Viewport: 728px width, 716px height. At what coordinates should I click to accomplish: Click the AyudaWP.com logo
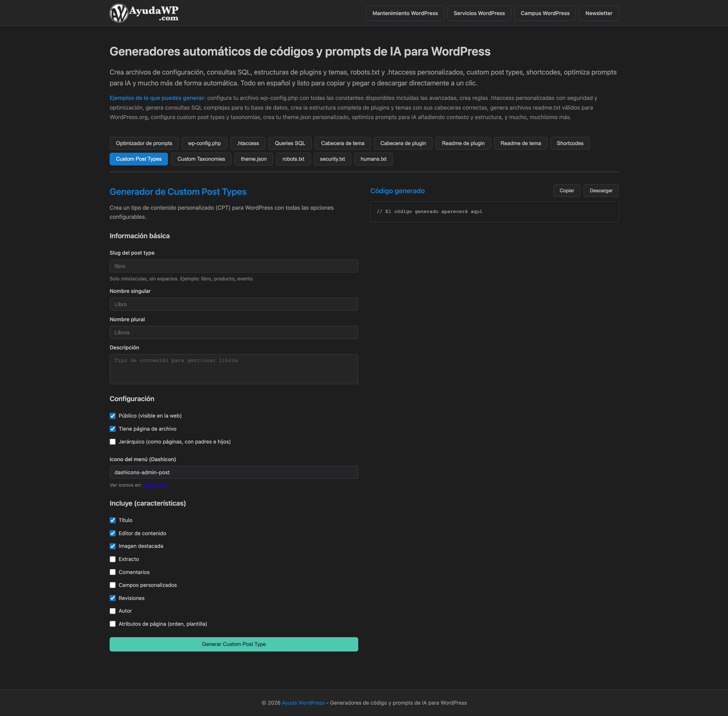(x=144, y=13)
